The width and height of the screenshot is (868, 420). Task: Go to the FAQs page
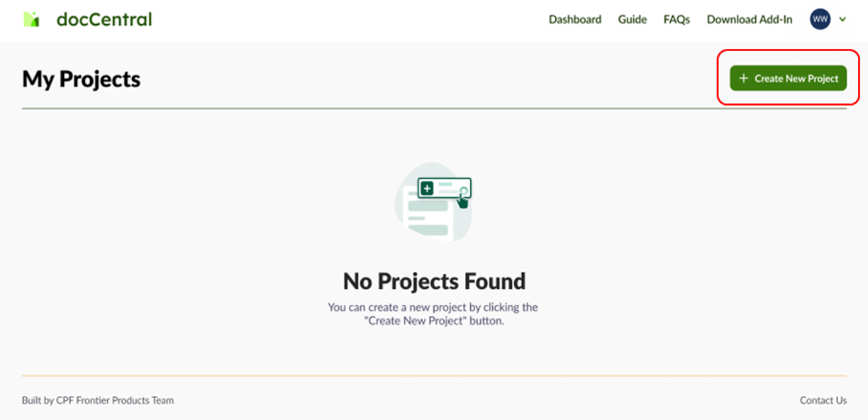(677, 20)
